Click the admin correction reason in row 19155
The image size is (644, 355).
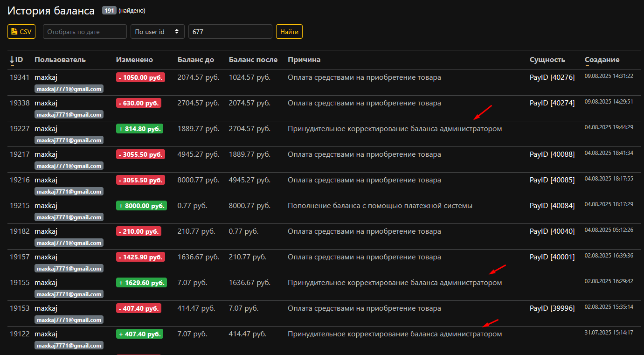coord(395,283)
